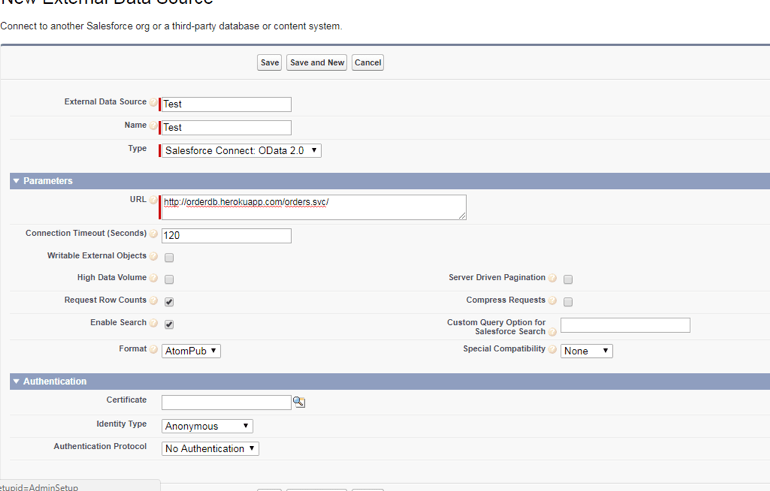770x491 pixels.
Task: Click the top Save button
Action: (x=270, y=63)
